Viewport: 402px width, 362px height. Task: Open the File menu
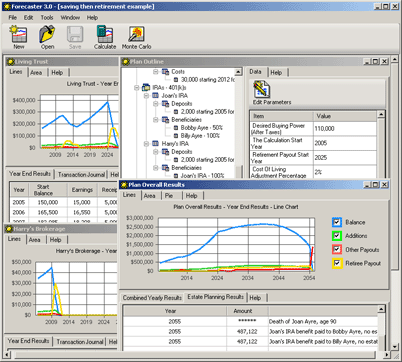[x=13, y=17]
